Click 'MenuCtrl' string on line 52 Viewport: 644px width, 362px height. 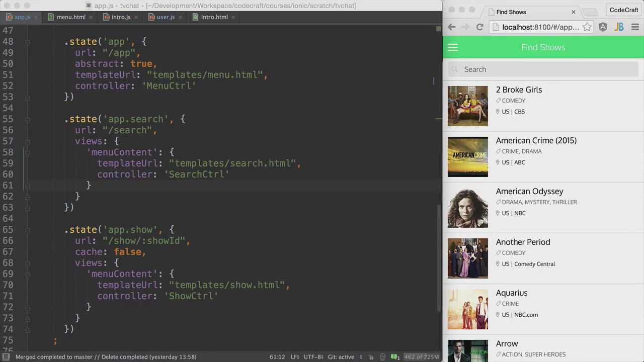tap(169, 86)
